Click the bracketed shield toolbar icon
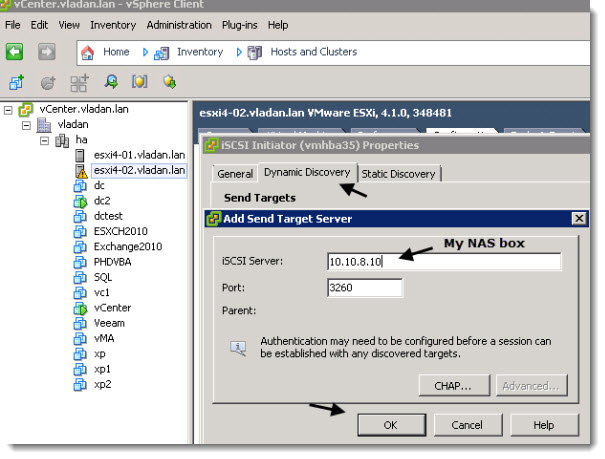This screenshot has height=459, width=605. click(x=140, y=82)
